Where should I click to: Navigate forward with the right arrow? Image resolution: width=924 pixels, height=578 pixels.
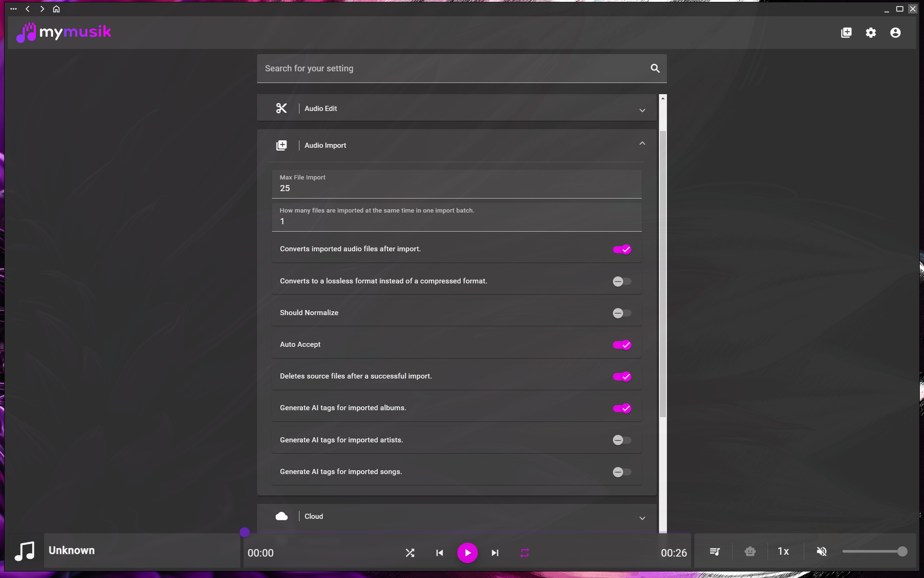click(x=42, y=9)
